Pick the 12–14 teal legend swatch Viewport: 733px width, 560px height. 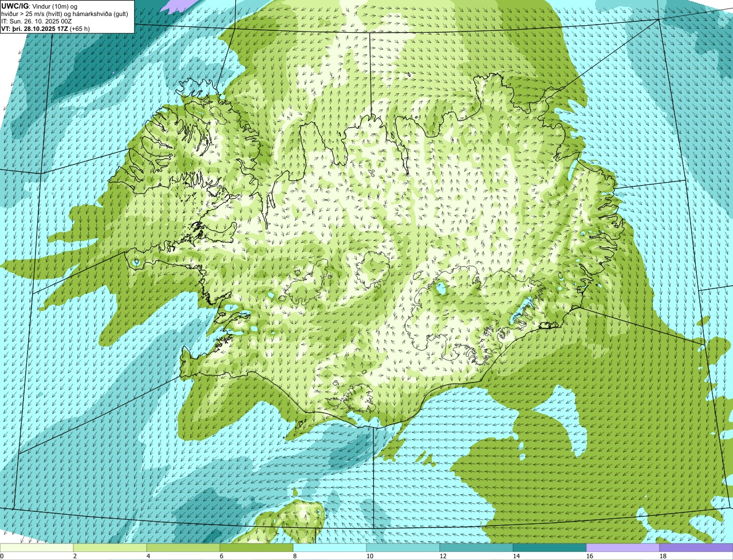click(x=476, y=548)
